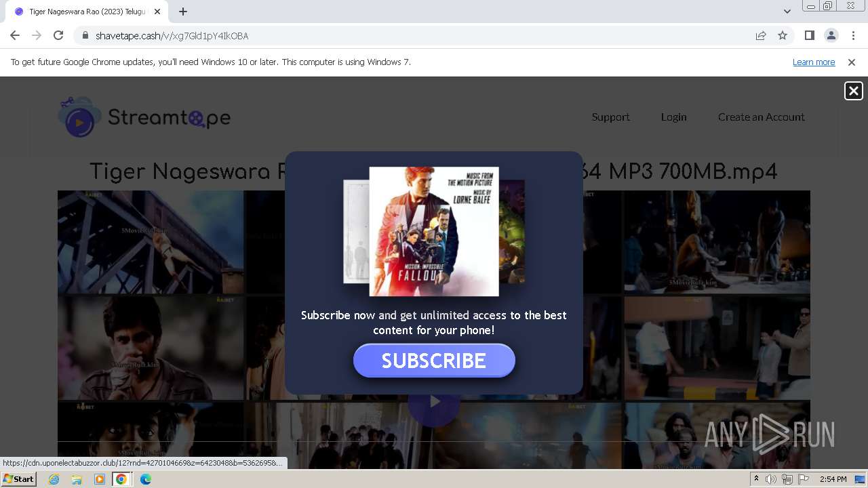Open the Support page link
Screen dimensions: 868x488
610,117
